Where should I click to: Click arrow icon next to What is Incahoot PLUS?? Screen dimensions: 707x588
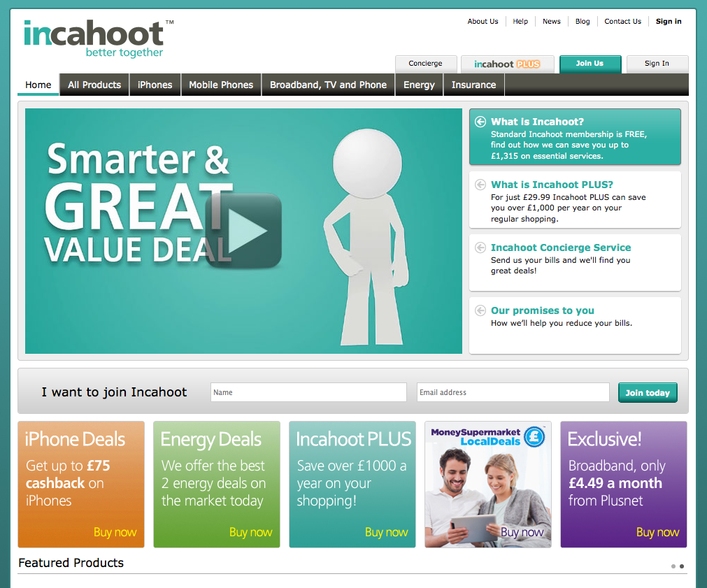click(x=480, y=185)
